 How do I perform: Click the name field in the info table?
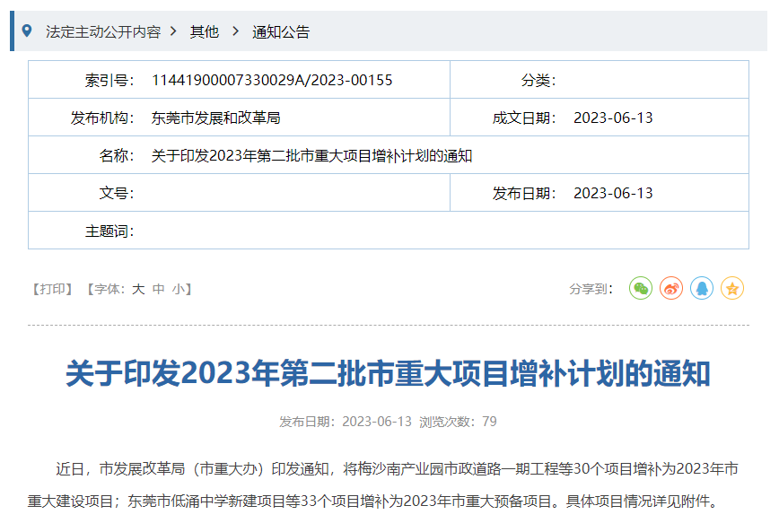click(x=311, y=156)
